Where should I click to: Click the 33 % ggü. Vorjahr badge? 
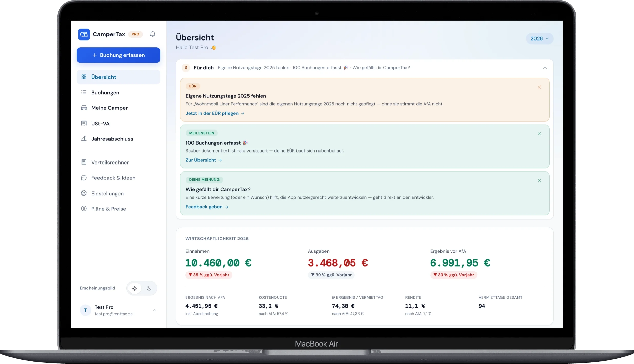[x=454, y=275]
